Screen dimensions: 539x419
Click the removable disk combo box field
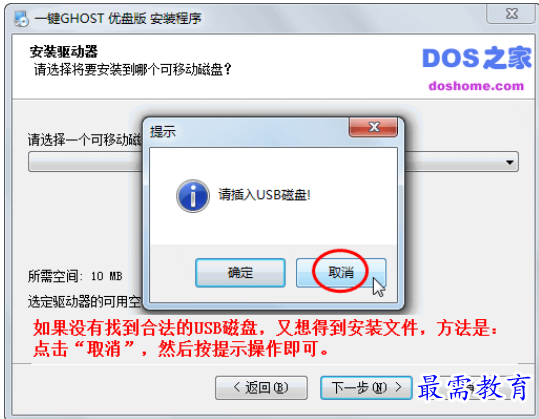tap(273, 162)
